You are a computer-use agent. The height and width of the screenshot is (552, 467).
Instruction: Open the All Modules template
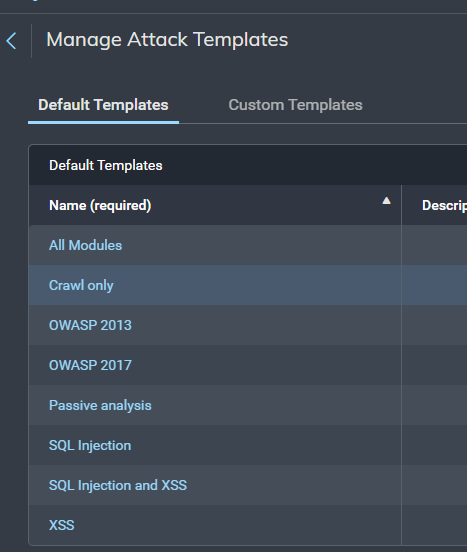tap(86, 245)
